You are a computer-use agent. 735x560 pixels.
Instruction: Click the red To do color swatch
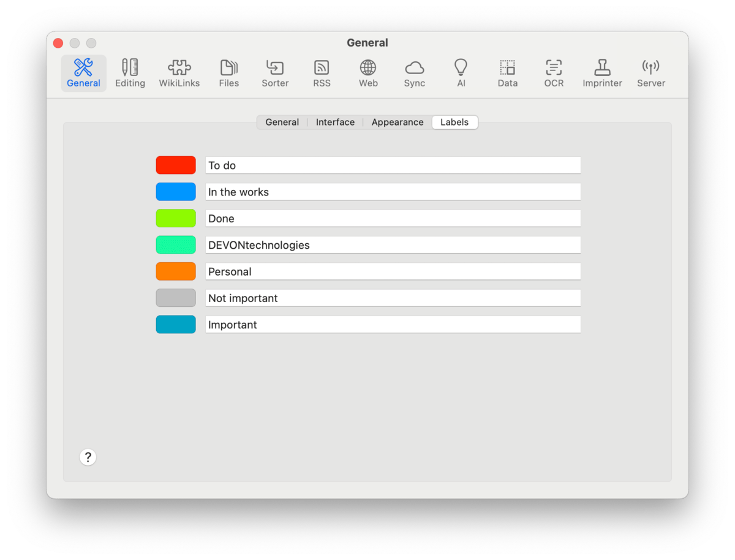(x=176, y=165)
